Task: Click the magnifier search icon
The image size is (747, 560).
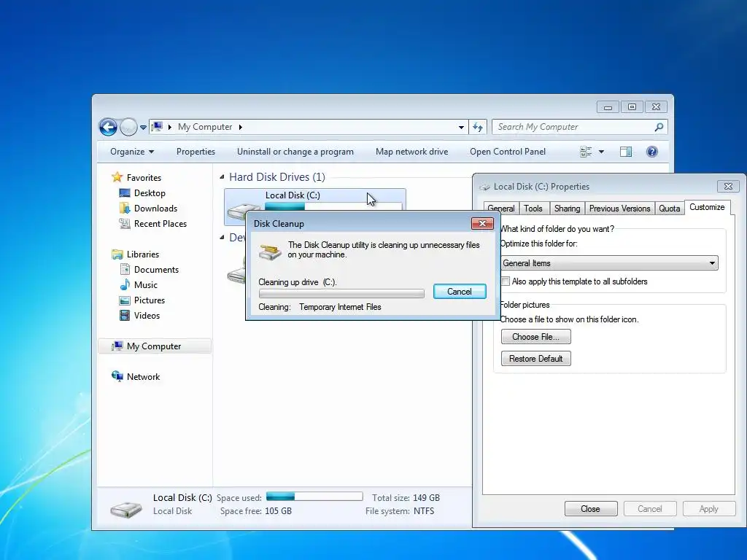Action: coord(659,127)
